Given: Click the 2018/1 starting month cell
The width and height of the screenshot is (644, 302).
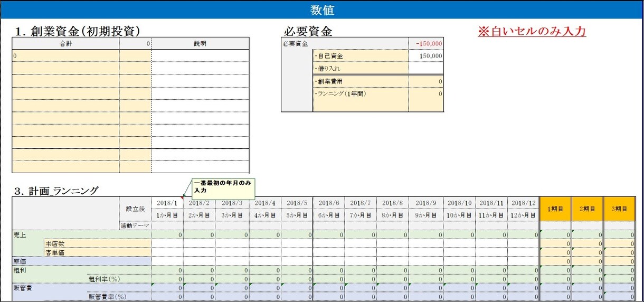Looking at the screenshot, I should pos(167,203).
